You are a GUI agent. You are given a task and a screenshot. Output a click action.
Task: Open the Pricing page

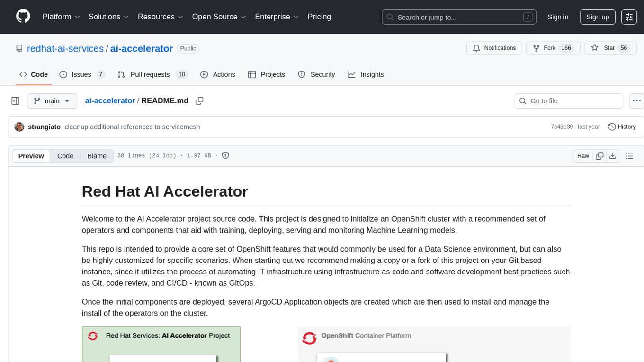click(x=319, y=17)
